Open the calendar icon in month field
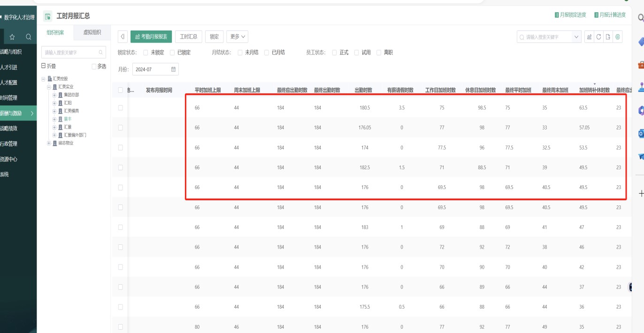Viewport: 644px width, 333px height. 173,69
